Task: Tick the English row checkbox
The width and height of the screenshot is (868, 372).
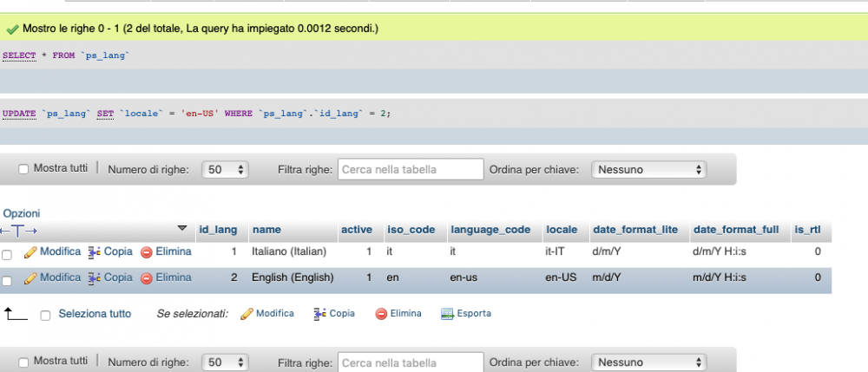Action: (x=7, y=281)
